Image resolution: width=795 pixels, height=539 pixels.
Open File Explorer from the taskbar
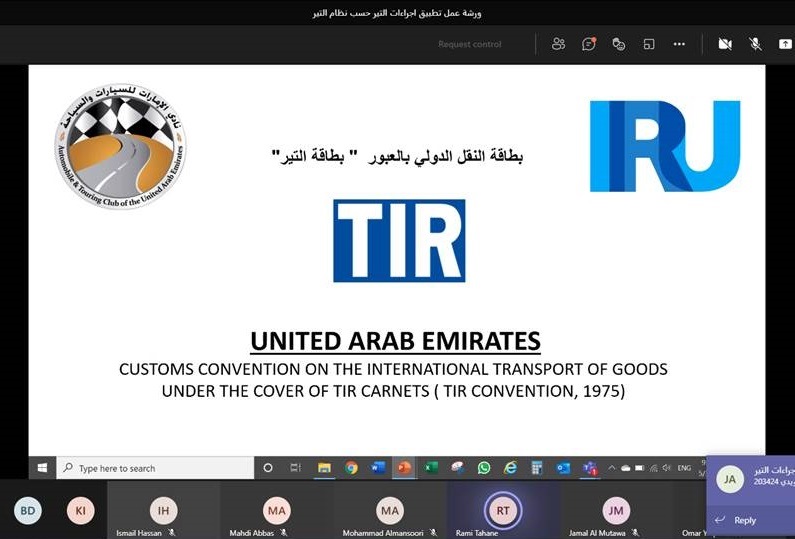point(324,468)
